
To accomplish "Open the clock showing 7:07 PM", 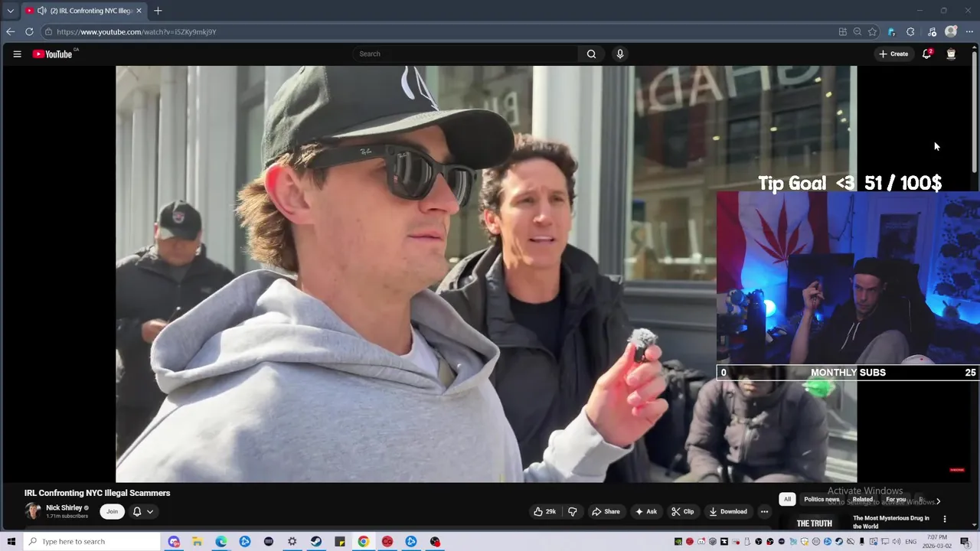I will pyautogui.click(x=936, y=541).
